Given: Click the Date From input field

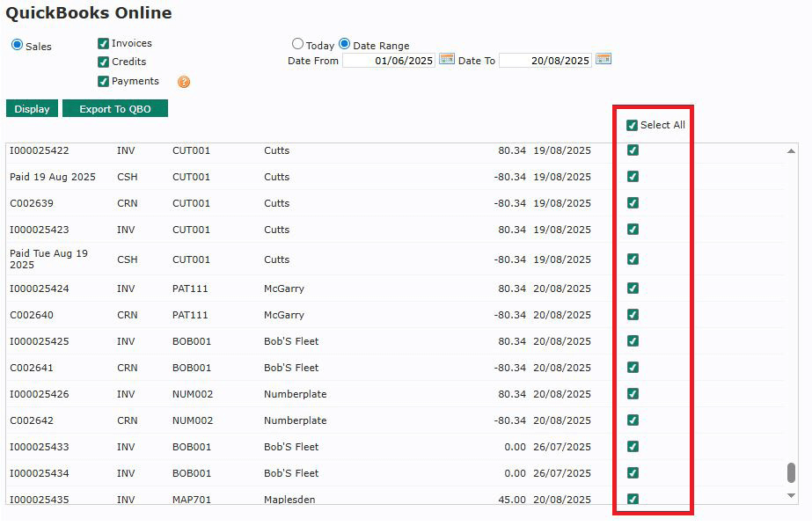Looking at the screenshot, I should pos(388,61).
